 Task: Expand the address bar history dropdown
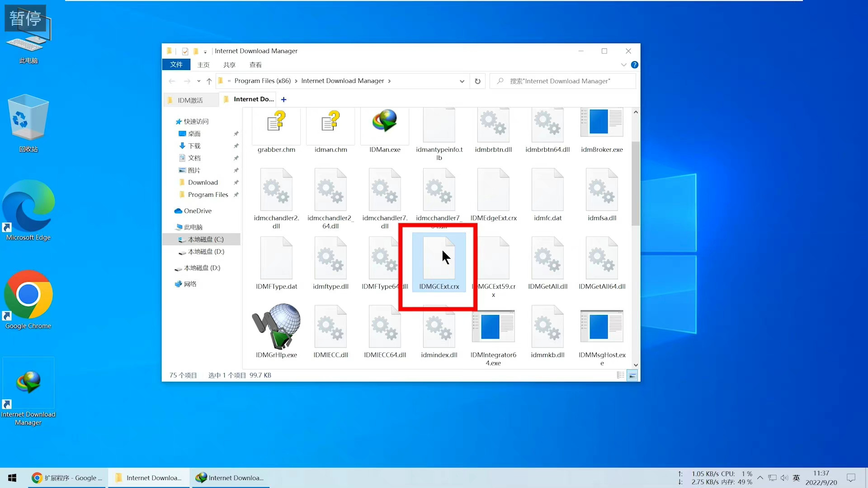[462, 81]
